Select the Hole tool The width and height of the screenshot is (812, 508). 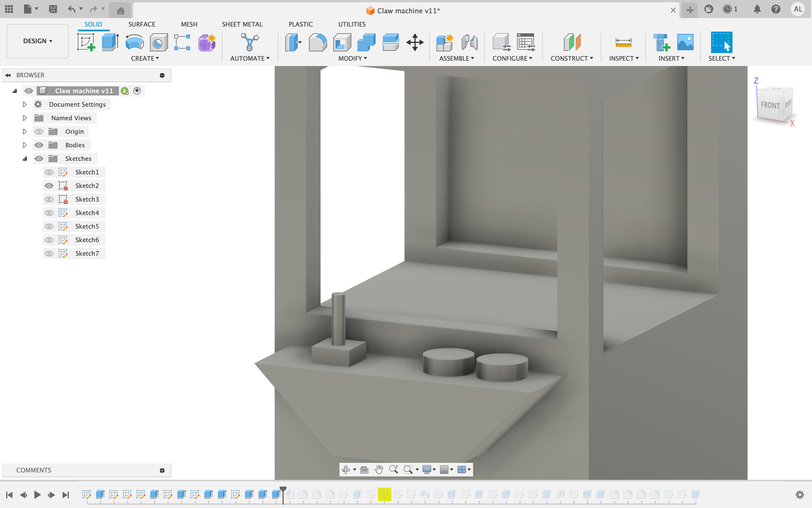point(158,42)
